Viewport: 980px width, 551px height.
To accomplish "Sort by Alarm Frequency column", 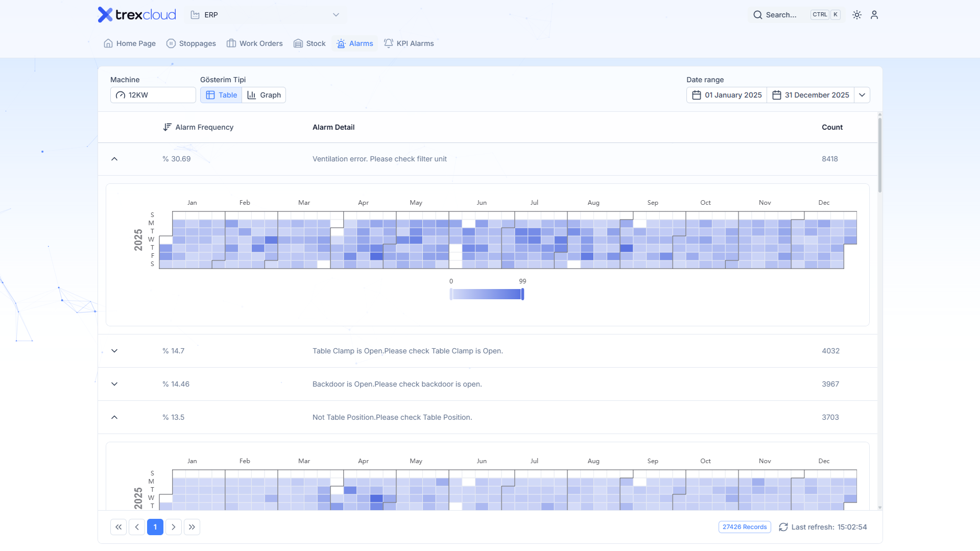I will 198,127.
